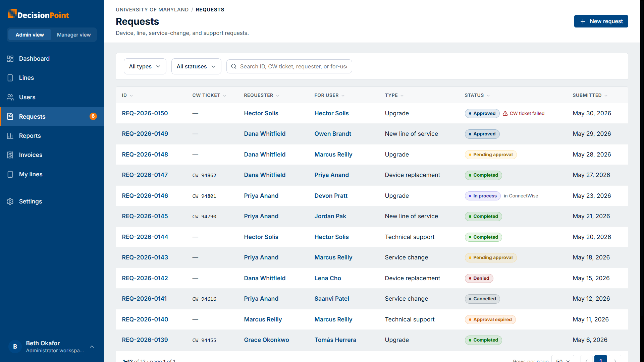Click the In process status badge
The width and height of the screenshot is (644, 362).
[x=483, y=196]
